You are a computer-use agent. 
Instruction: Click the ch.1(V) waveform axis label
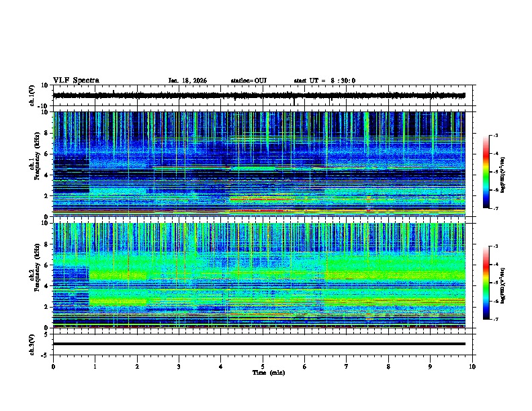coord(32,95)
